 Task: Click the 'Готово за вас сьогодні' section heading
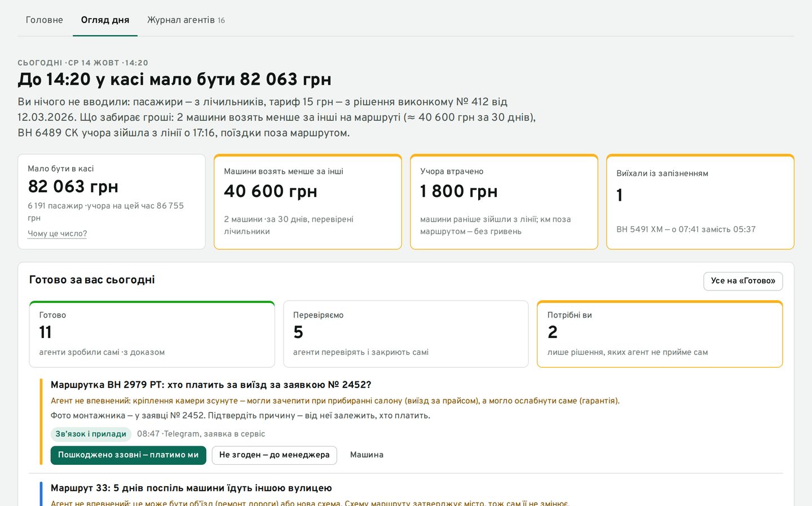point(92,280)
